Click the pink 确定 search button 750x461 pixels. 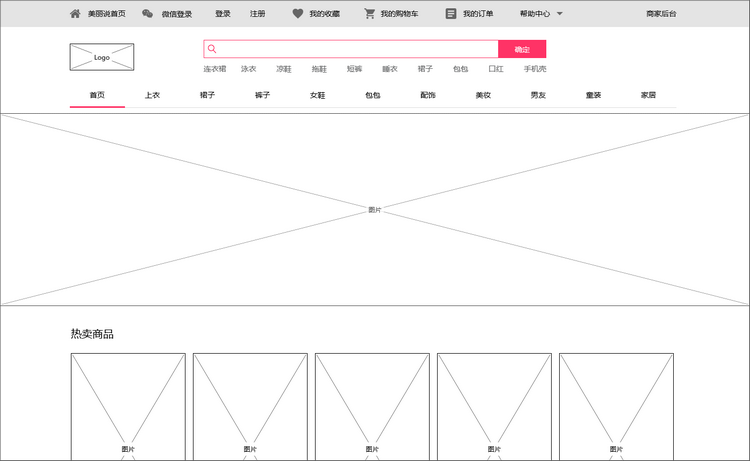coord(522,49)
